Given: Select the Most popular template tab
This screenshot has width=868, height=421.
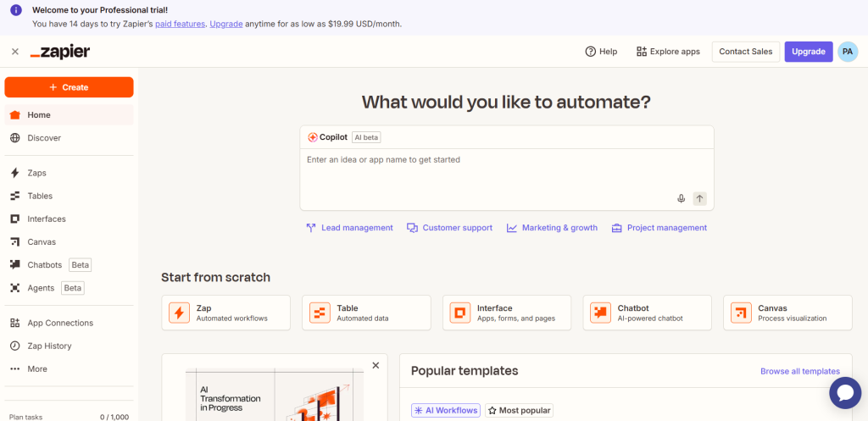Looking at the screenshot, I should pyautogui.click(x=520, y=411).
